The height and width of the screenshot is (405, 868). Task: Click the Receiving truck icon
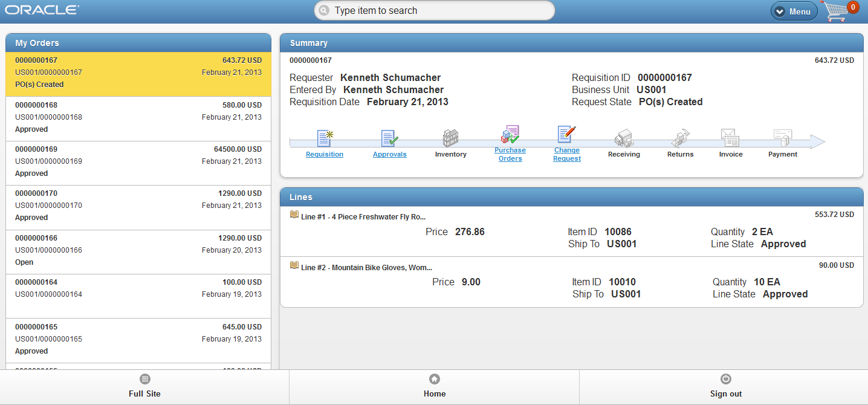point(624,138)
